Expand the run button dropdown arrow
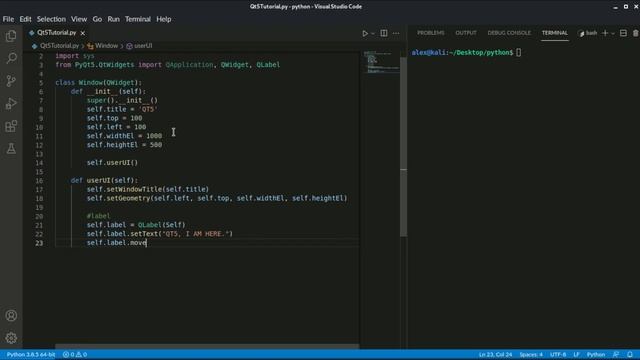 pos(373,33)
